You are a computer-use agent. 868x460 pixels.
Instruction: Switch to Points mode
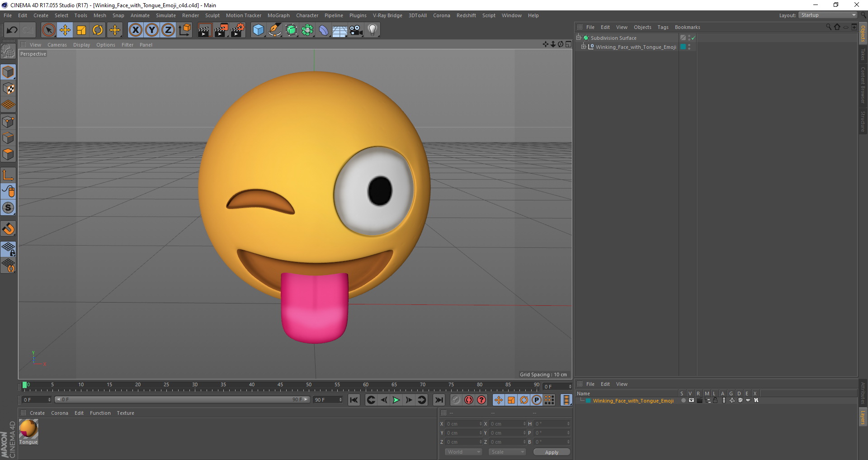8,121
